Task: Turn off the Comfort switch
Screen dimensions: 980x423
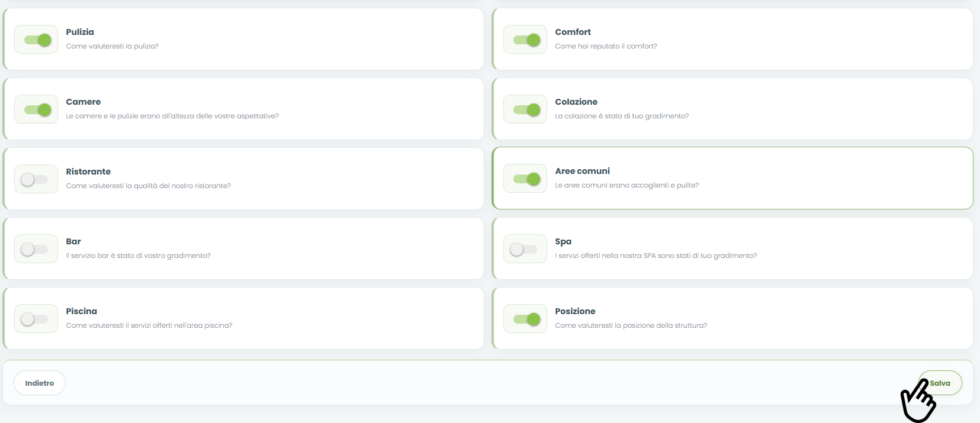Action: 526,40
